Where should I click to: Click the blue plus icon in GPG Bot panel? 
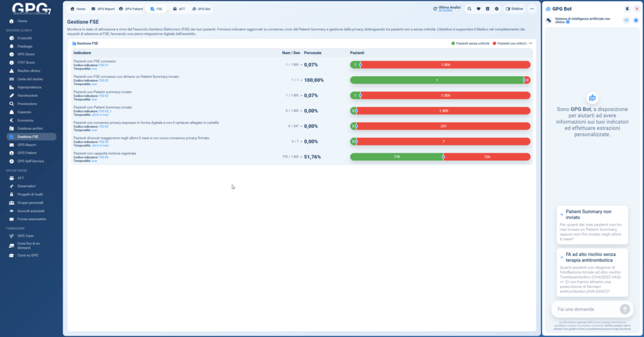point(636,21)
